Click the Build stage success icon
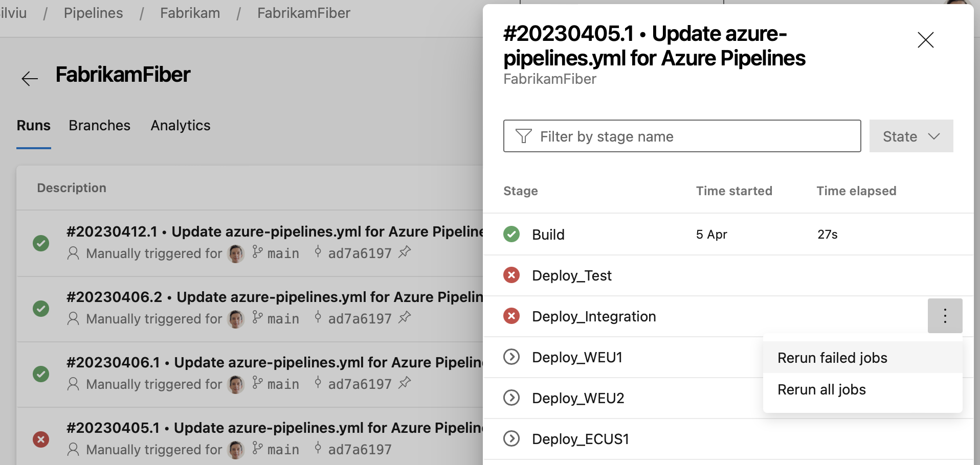The width and height of the screenshot is (980, 465). click(511, 234)
